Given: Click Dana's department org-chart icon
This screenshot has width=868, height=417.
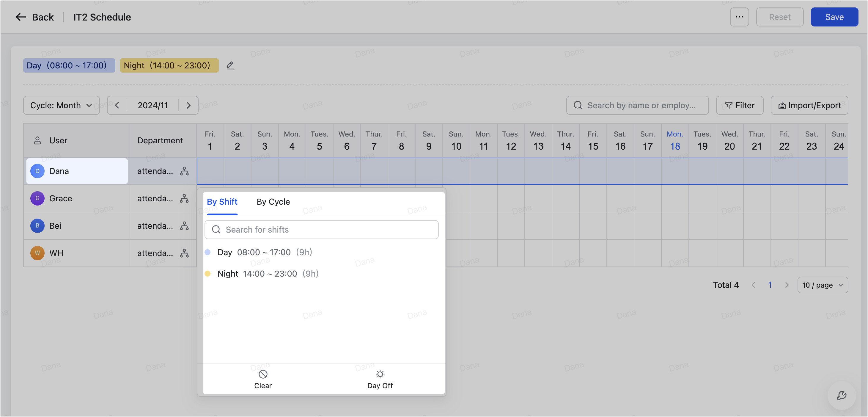Looking at the screenshot, I should tap(184, 171).
